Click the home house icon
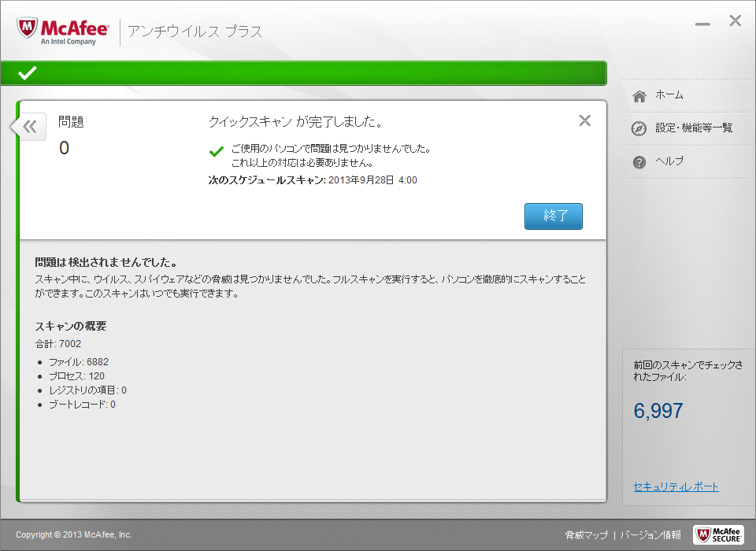The image size is (756, 551). coord(639,96)
